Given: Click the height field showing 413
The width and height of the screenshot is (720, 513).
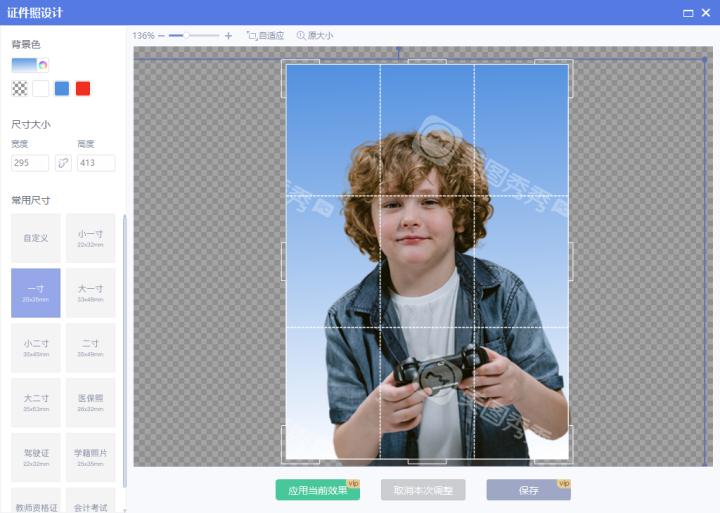Looking at the screenshot, I should point(96,163).
